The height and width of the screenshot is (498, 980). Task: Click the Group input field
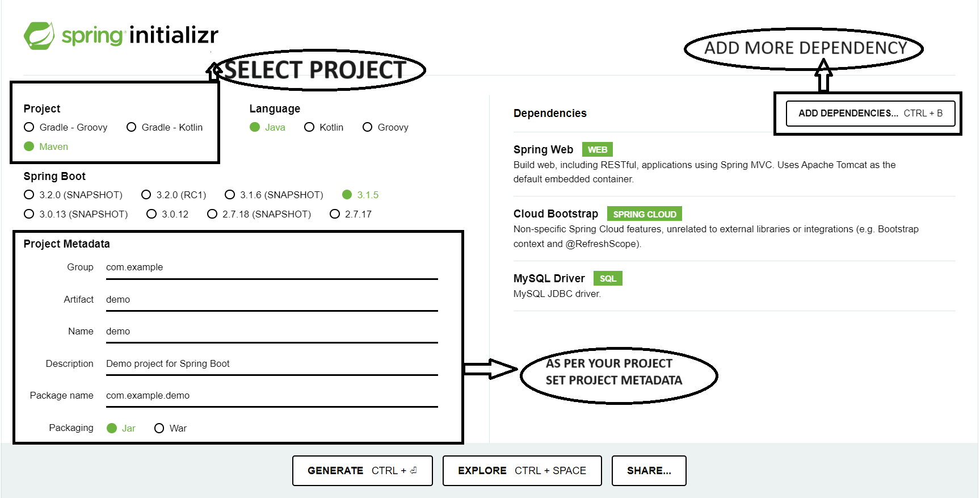point(271,267)
